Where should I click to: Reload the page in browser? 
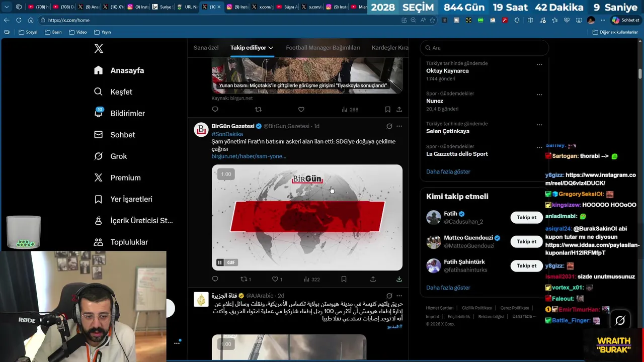click(19, 20)
